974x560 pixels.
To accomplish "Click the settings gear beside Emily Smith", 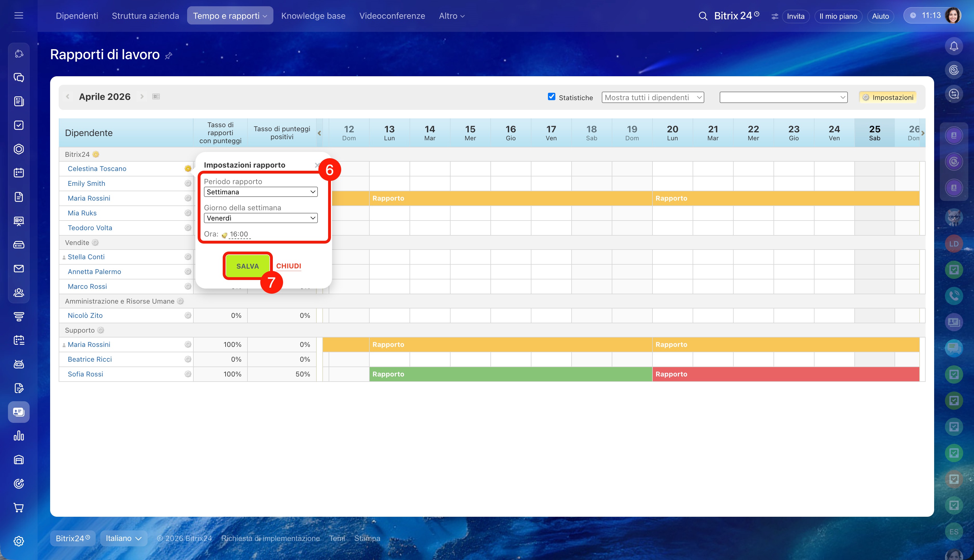I will (188, 184).
